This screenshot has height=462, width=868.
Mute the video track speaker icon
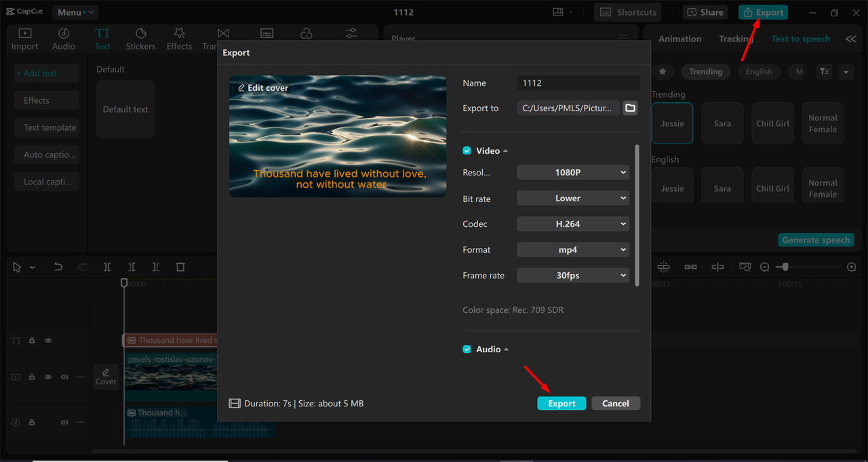click(x=64, y=377)
